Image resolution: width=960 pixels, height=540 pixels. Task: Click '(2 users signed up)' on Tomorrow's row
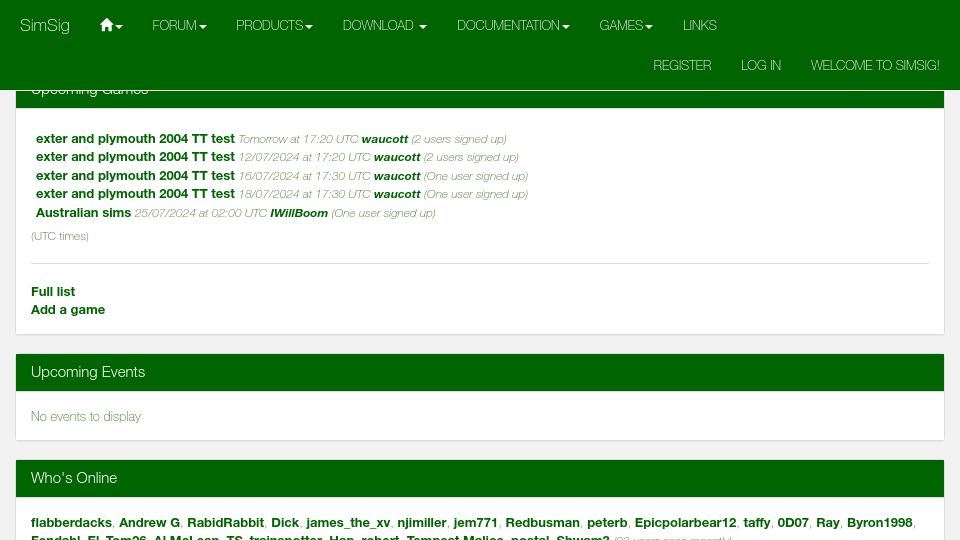[459, 139]
